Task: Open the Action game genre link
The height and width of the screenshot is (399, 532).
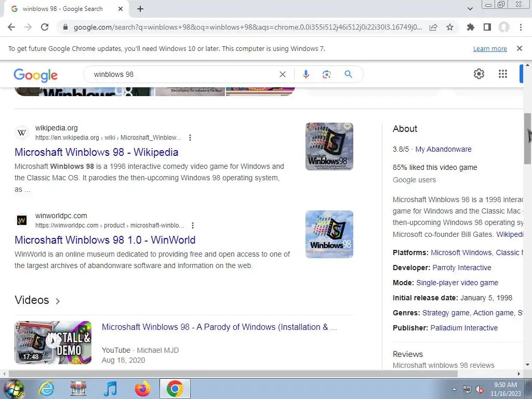Action: (x=494, y=313)
